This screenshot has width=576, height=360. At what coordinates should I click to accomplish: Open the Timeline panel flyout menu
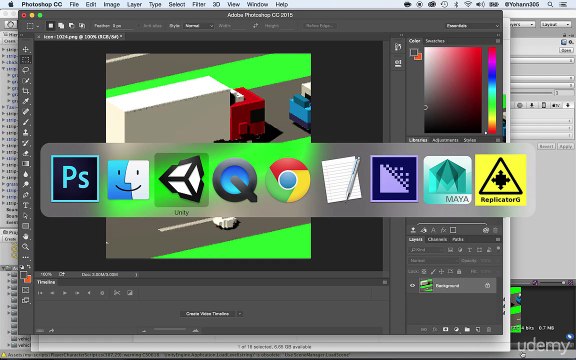pyautogui.click(x=385, y=282)
